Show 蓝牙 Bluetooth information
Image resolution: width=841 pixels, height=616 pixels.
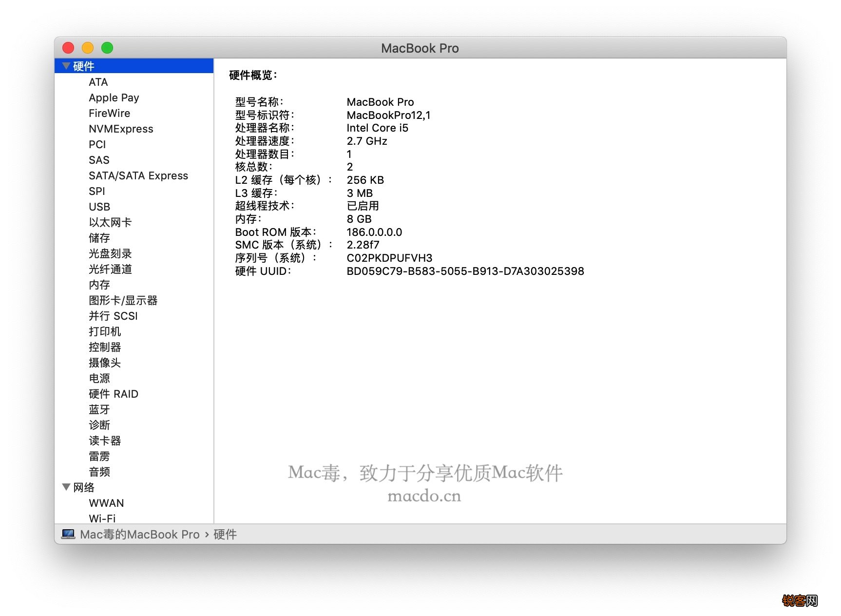click(x=99, y=409)
